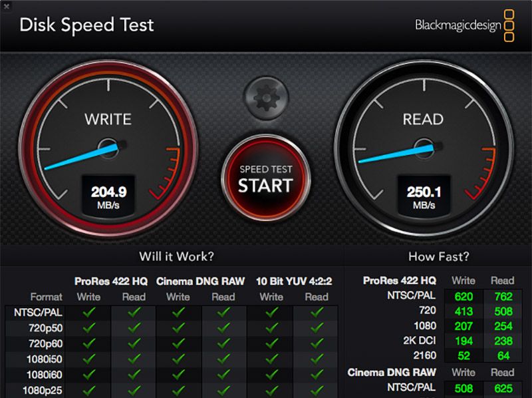Click the WRITE speedometer needle hub
Viewport: 532px width, 398px height.
pyautogui.click(x=108, y=148)
